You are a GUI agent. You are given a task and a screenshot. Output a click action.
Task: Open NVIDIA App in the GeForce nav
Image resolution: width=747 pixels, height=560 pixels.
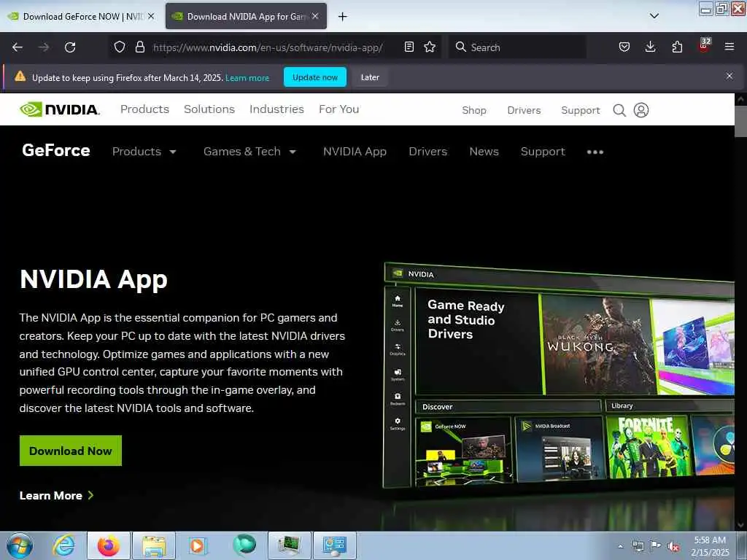tap(355, 152)
